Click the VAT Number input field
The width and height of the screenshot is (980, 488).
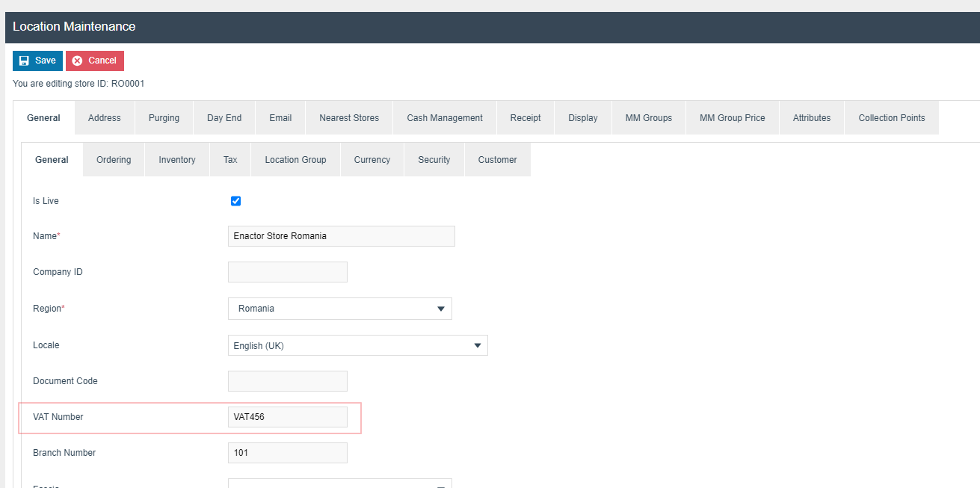(287, 417)
